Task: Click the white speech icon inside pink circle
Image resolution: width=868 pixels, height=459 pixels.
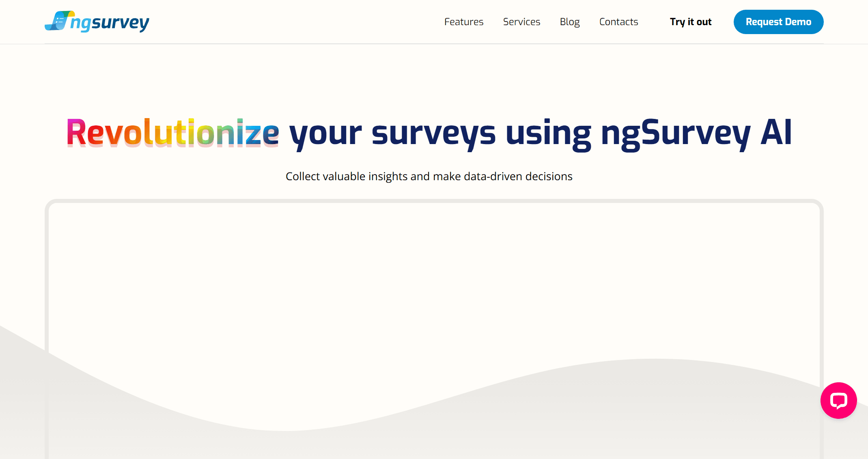Action: pos(838,400)
